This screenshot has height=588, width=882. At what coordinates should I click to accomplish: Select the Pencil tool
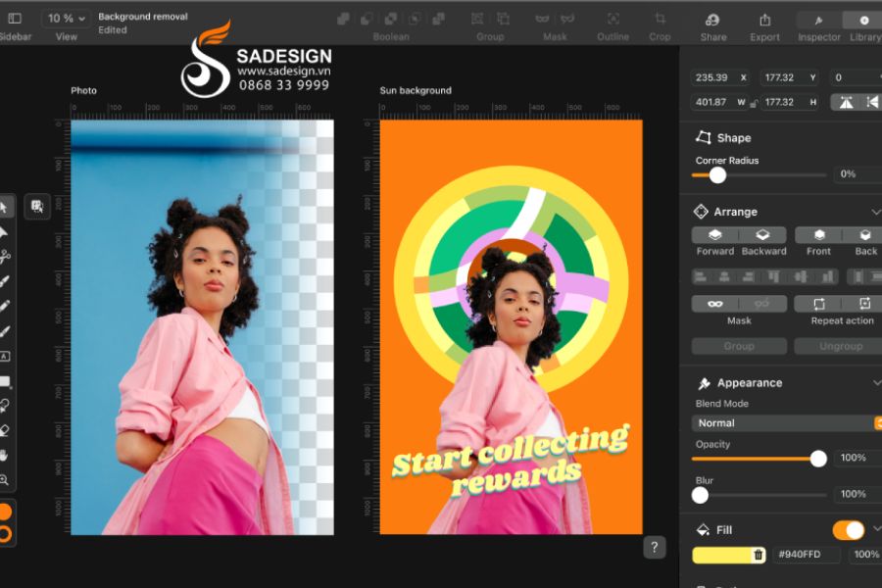coord(5,306)
